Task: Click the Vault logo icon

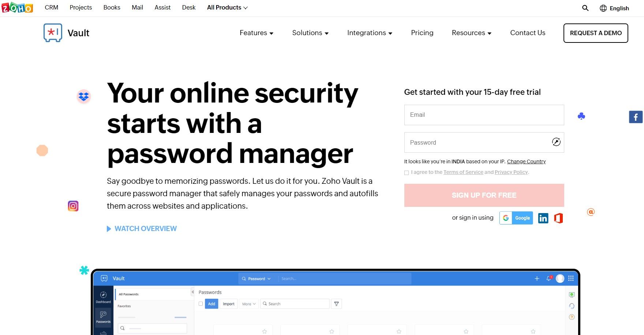Action: tap(53, 33)
